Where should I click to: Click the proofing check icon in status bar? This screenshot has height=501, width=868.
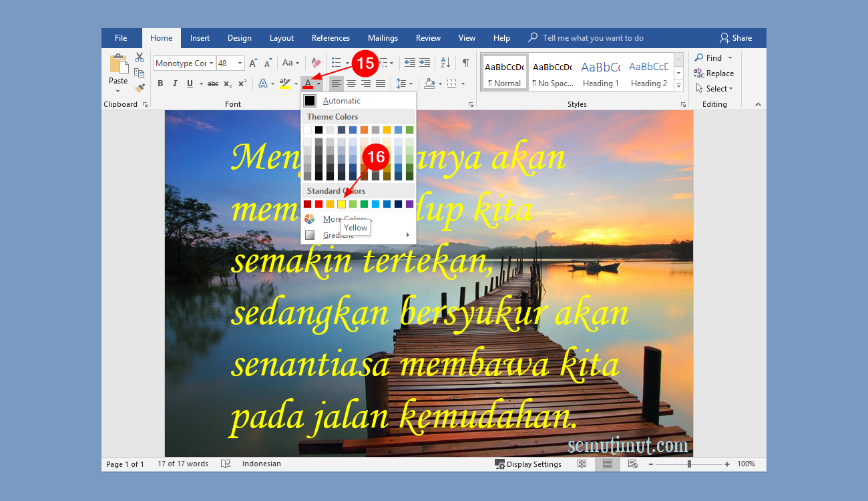(226, 464)
